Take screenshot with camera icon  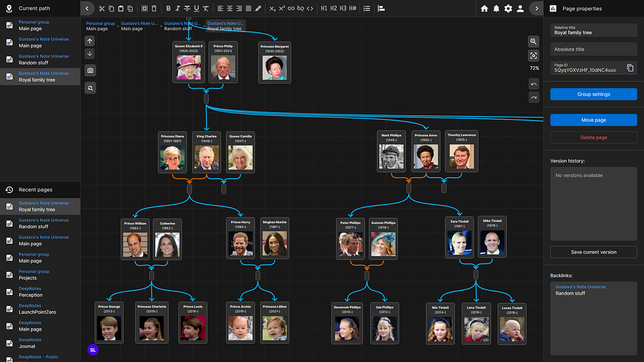(x=90, y=71)
